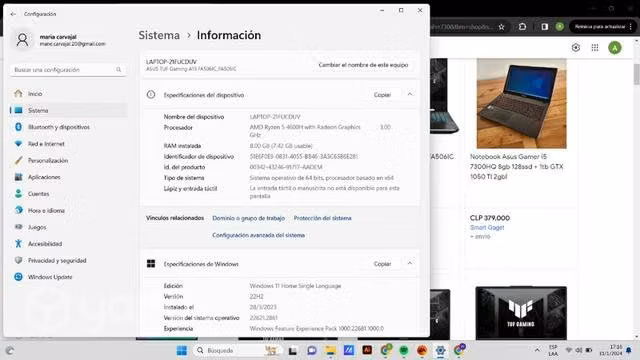Open Chrome side panel icon
Image resolution: width=640 pixels, height=360 pixels.
click(x=544, y=27)
